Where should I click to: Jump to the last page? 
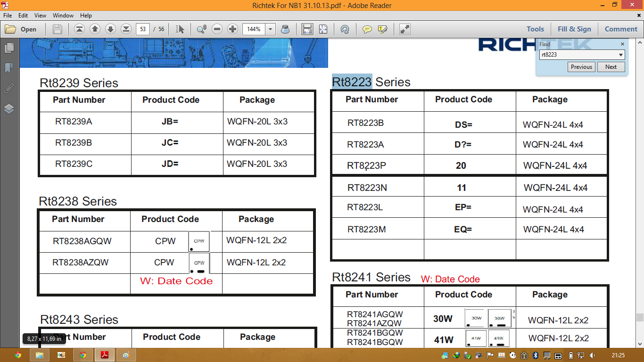pos(126,29)
